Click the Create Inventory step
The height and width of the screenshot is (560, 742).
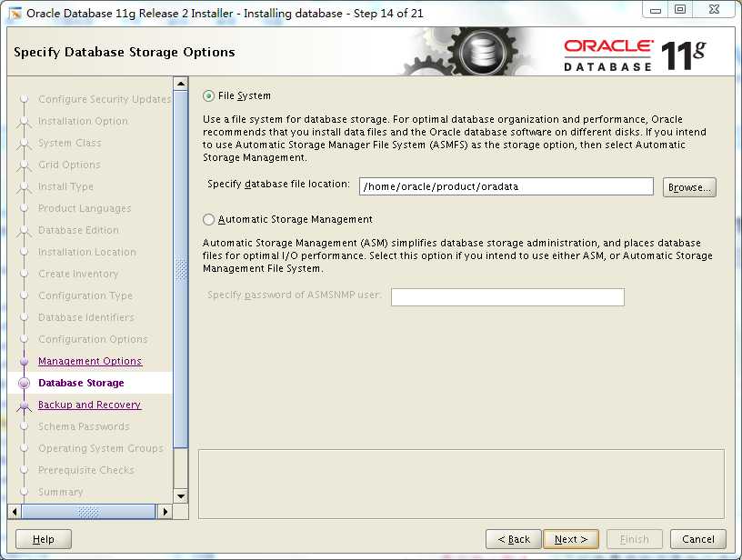coord(78,274)
